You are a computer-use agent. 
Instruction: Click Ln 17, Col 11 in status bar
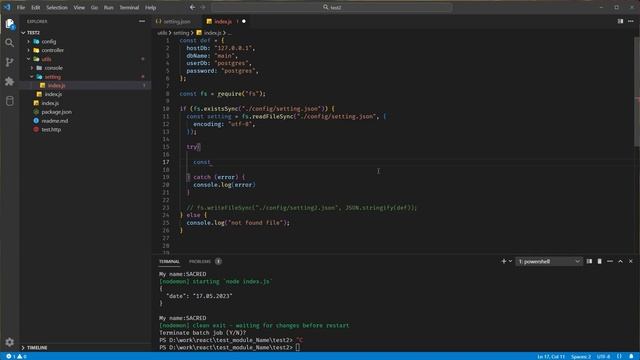click(551, 356)
